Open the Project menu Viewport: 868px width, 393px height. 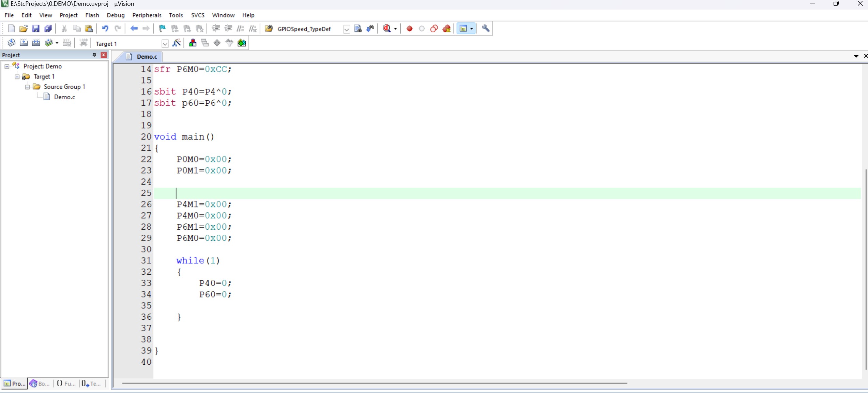[68, 15]
